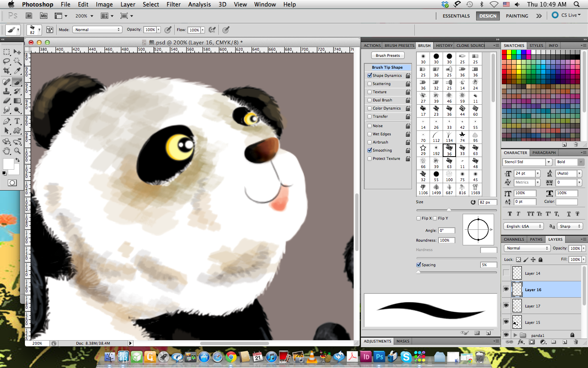Launch Bridge from the Br icon
The height and width of the screenshot is (368, 588).
(x=29, y=16)
